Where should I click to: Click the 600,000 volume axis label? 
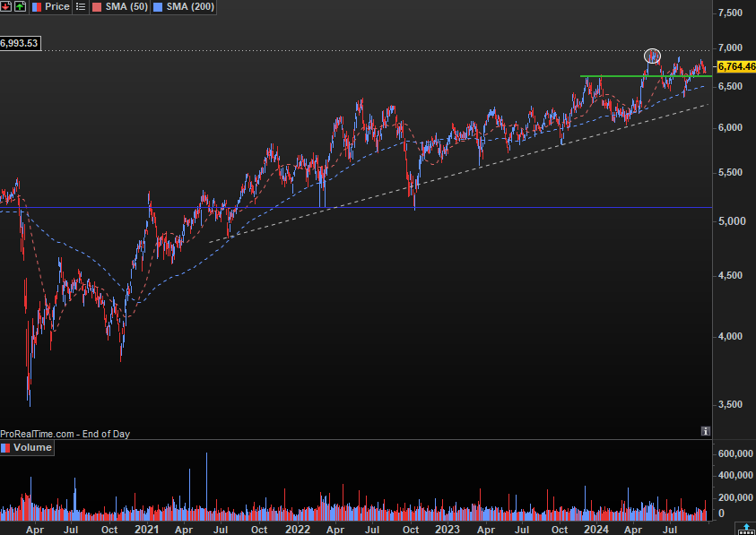click(735, 454)
